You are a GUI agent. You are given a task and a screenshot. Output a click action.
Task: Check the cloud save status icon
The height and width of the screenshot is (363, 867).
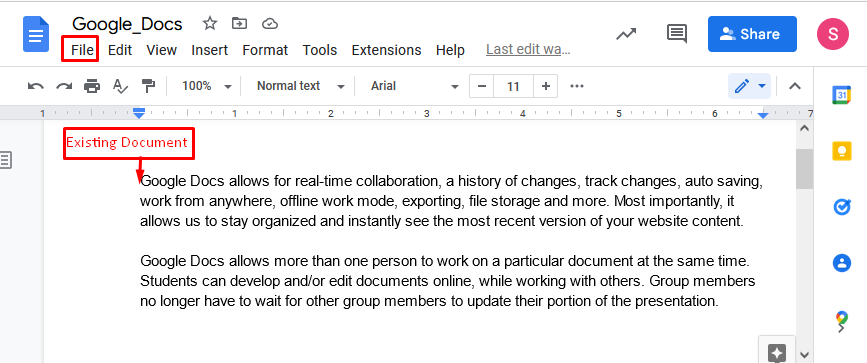click(269, 23)
